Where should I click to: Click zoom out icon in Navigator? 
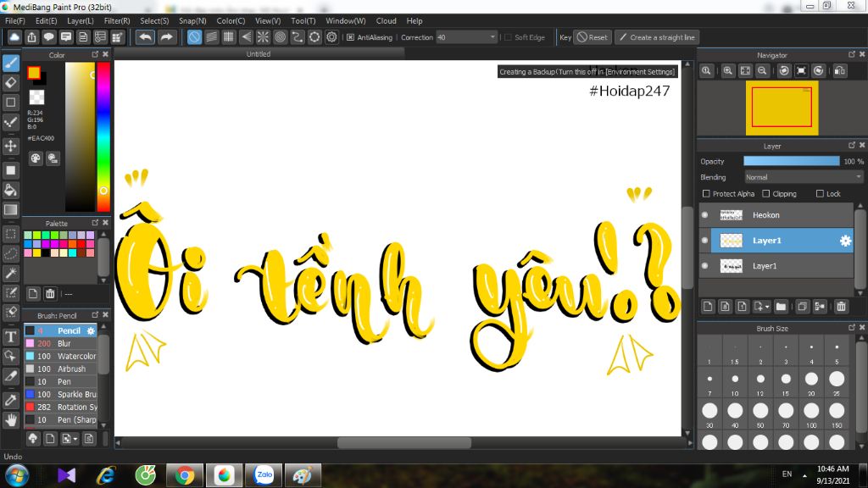point(762,71)
